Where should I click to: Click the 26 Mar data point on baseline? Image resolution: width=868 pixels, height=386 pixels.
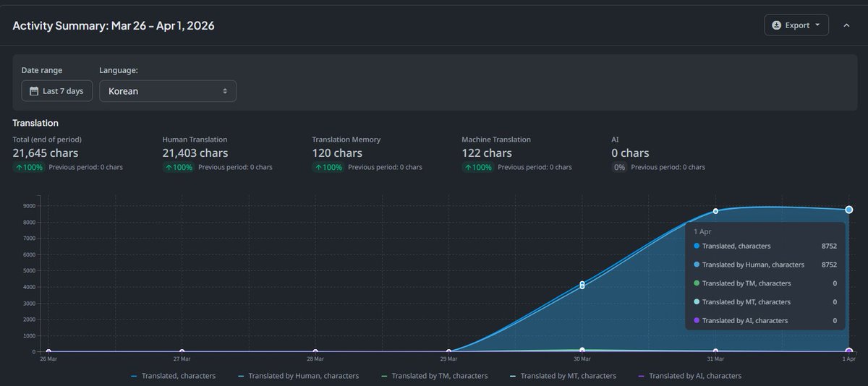48,352
